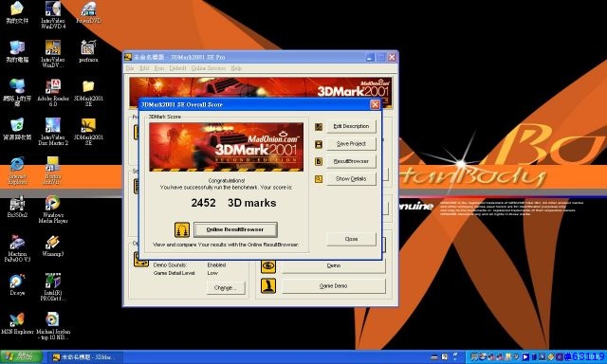Click the 2452 3D marks score text
The image size is (607, 364).
(x=233, y=203)
